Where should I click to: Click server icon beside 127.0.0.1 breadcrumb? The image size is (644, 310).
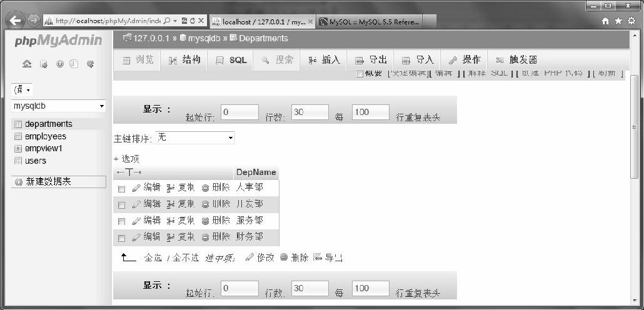tap(128, 38)
